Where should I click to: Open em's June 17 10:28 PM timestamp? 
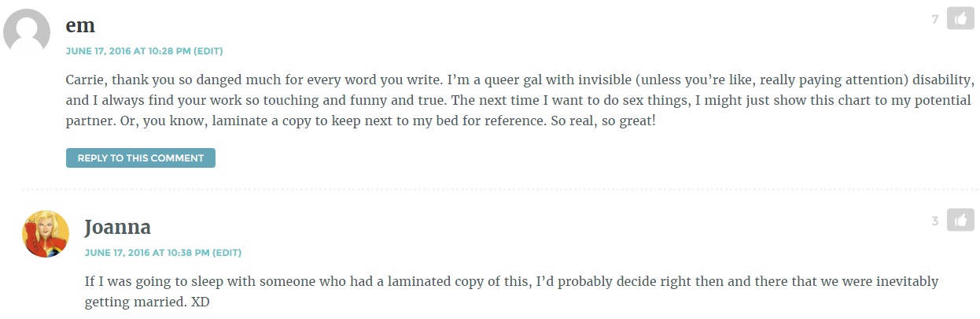coord(128,51)
